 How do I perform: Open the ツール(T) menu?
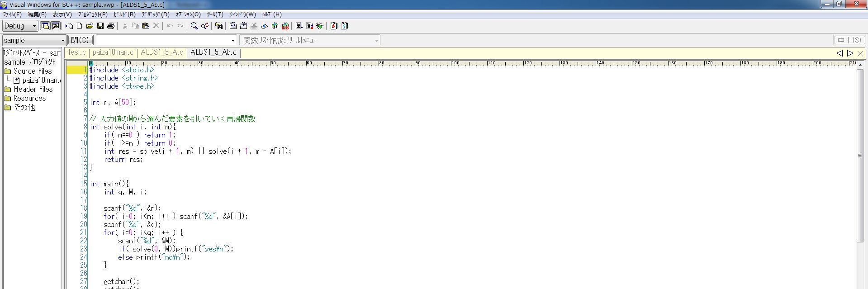point(215,14)
